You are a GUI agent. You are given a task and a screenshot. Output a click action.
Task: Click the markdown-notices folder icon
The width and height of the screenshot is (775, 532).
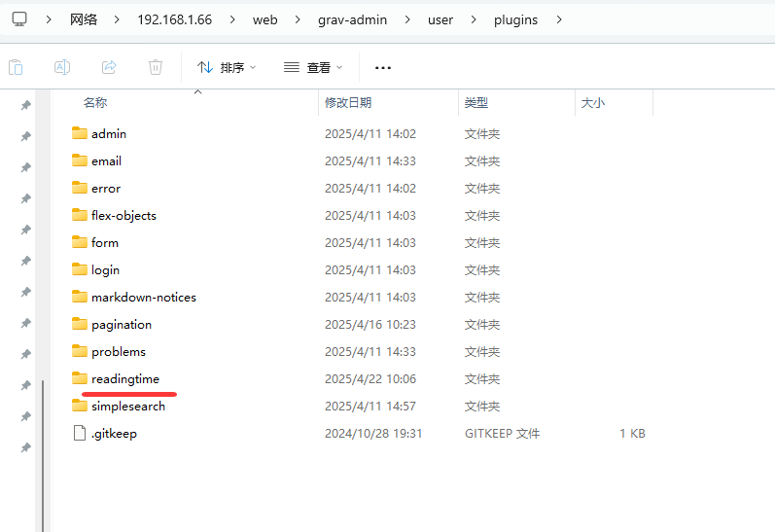80,297
